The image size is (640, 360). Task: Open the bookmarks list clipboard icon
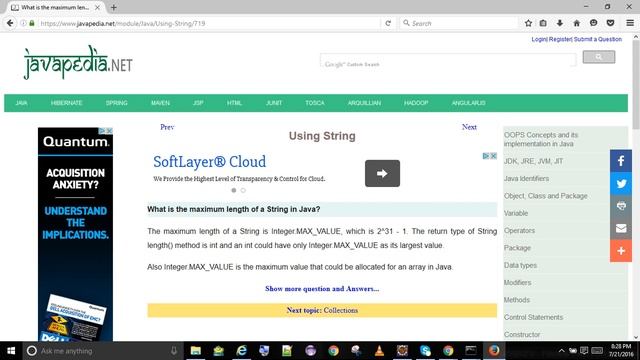coord(543,23)
